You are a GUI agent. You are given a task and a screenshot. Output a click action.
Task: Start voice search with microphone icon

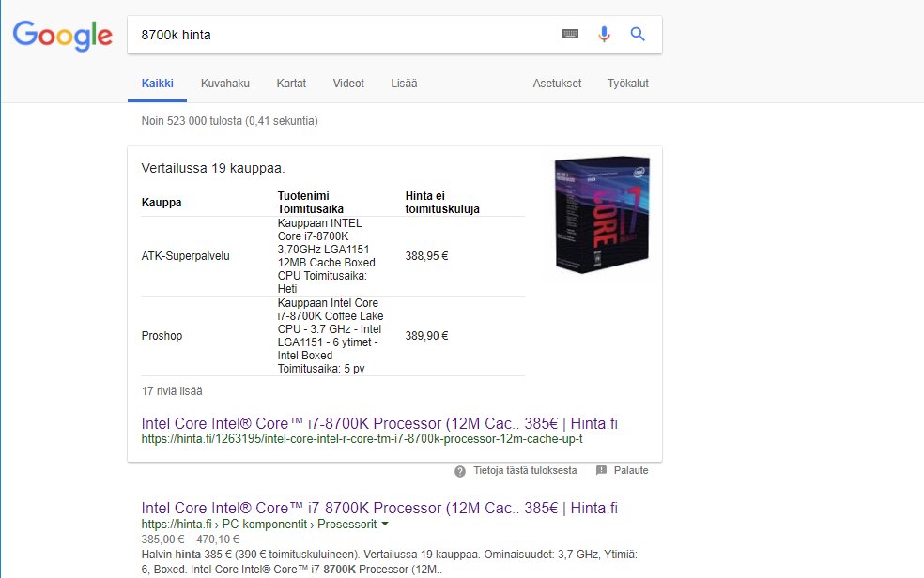[604, 34]
